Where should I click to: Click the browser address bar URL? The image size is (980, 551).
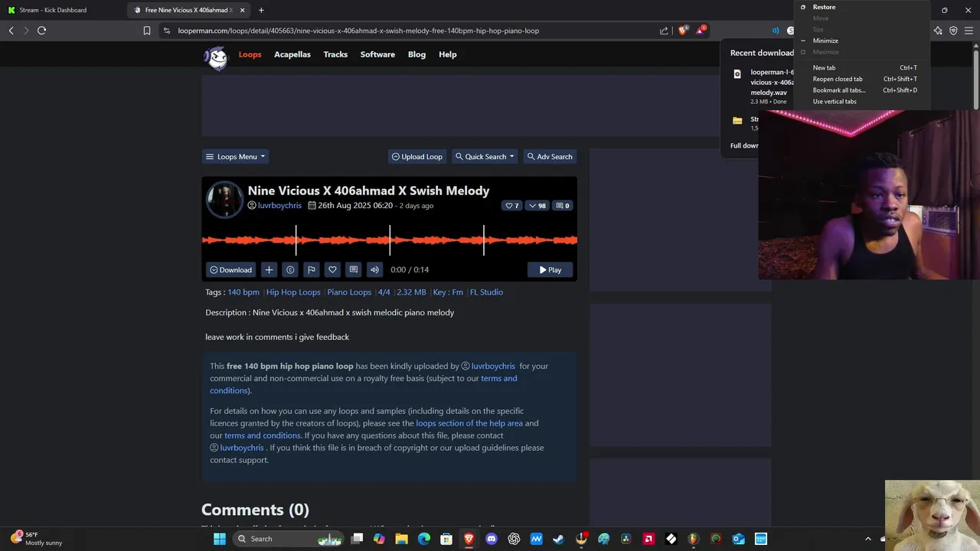pos(358,31)
